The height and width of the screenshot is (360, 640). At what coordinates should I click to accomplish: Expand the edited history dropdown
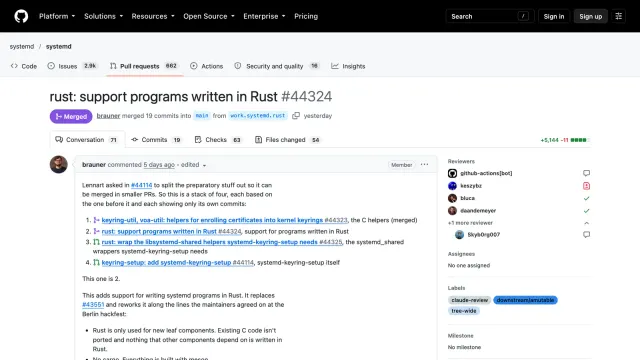[193, 165]
